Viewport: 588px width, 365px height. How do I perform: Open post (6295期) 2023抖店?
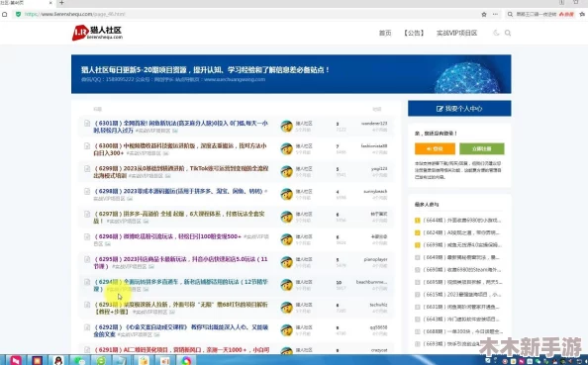pos(180,262)
